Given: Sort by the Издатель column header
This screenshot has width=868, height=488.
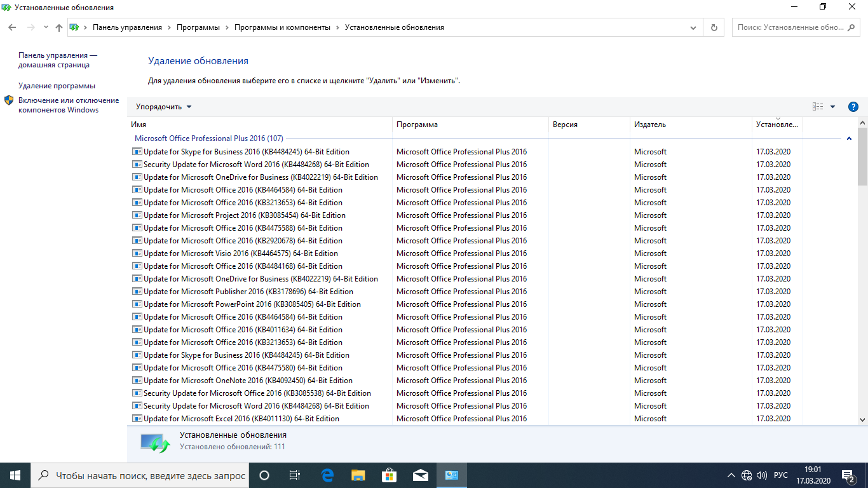Looking at the screenshot, I should (x=691, y=125).
